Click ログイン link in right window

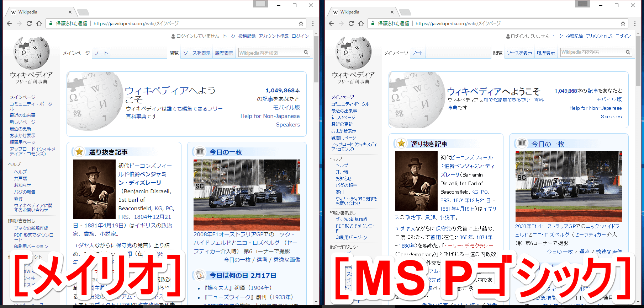coord(623,36)
